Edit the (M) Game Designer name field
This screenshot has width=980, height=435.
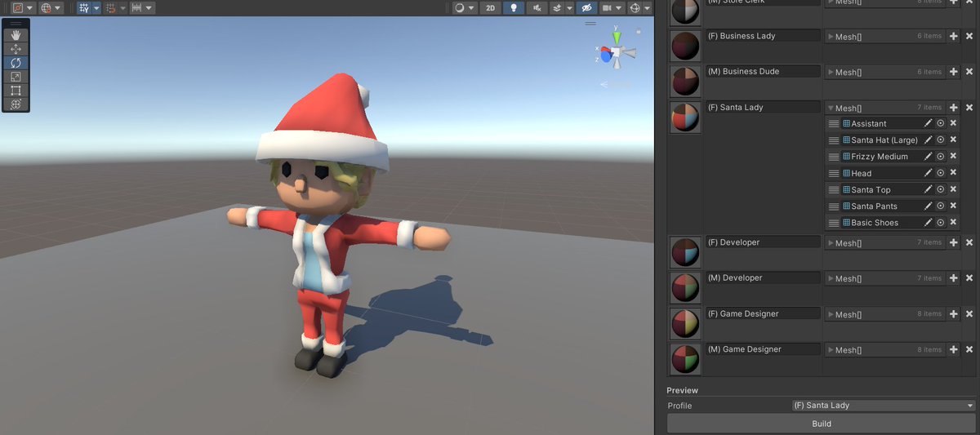(764, 349)
